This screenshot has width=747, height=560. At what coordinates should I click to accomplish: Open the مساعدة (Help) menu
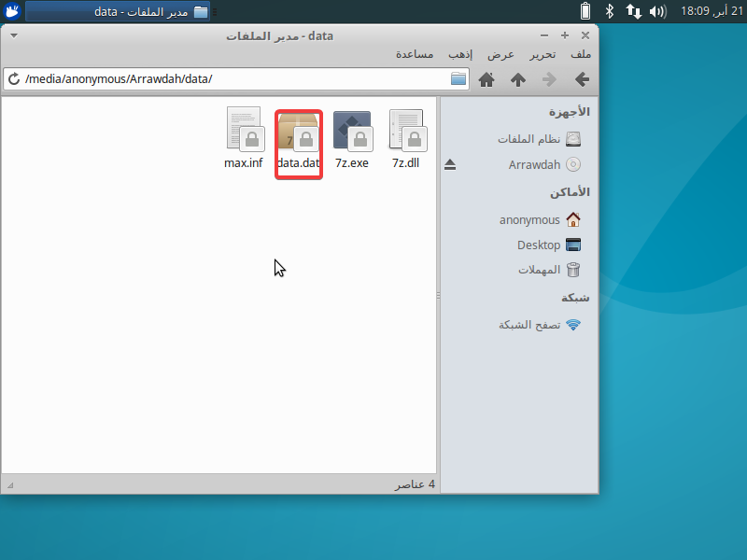tap(414, 55)
